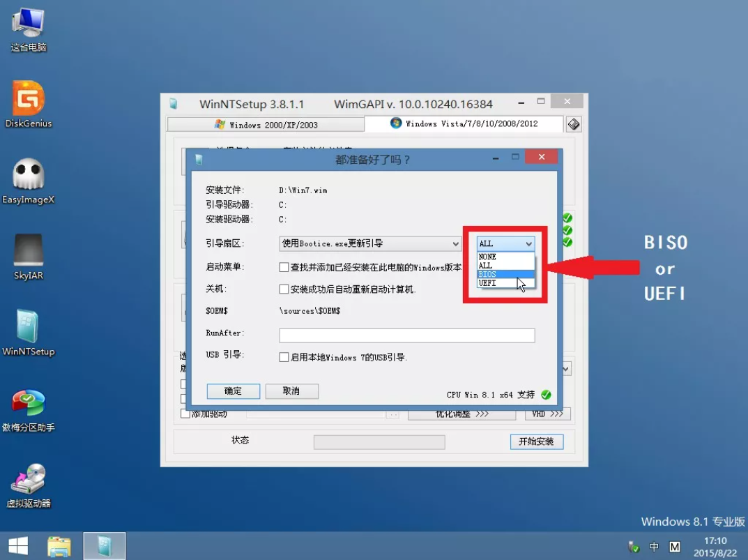Image resolution: width=748 pixels, height=560 pixels.
Task: Click the D:\Win7.wim install file path
Action: tap(303, 190)
